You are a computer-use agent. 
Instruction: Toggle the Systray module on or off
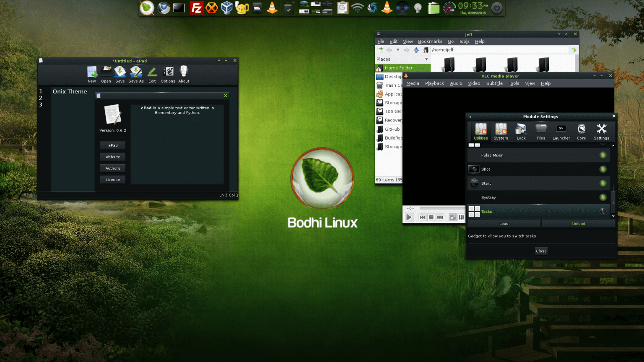(603, 197)
